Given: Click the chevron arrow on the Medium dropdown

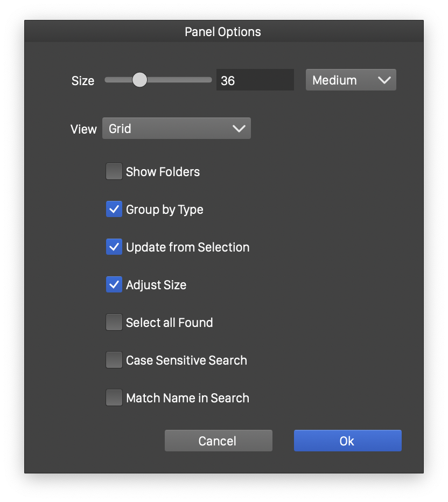Looking at the screenshot, I should point(384,80).
